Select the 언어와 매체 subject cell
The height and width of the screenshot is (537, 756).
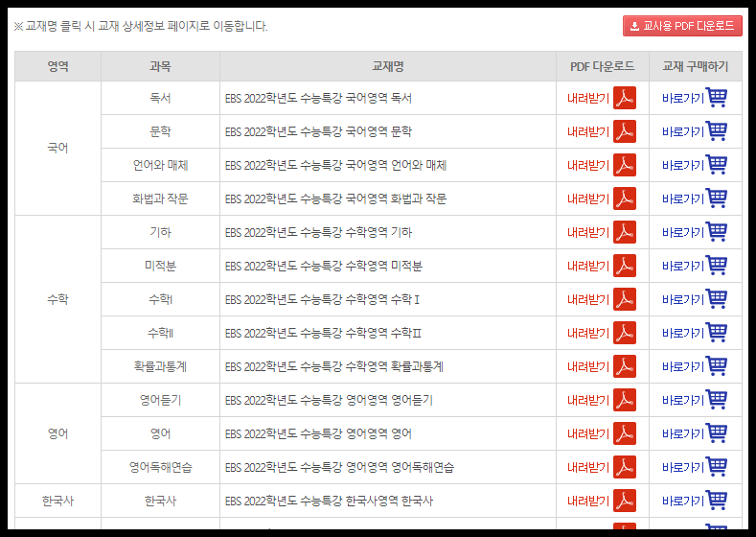161,165
